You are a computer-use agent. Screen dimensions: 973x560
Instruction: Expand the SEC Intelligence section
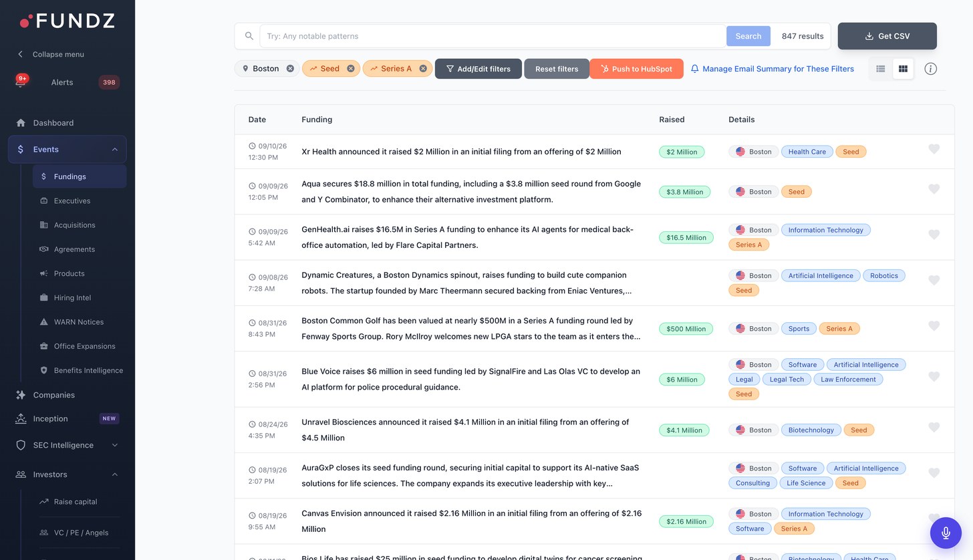[114, 445]
